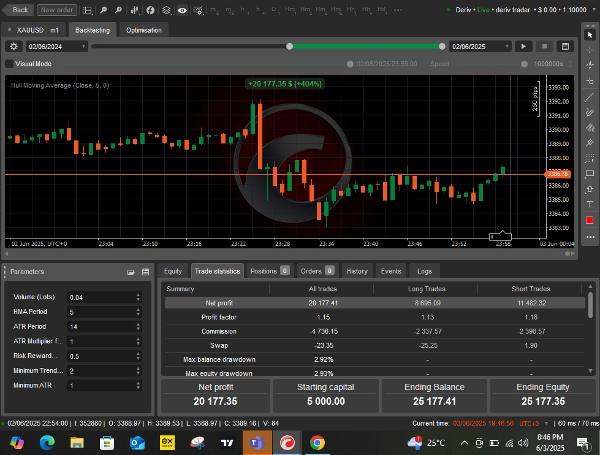Open the Logs tab
Screen dimensions: 600x455
(424, 271)
